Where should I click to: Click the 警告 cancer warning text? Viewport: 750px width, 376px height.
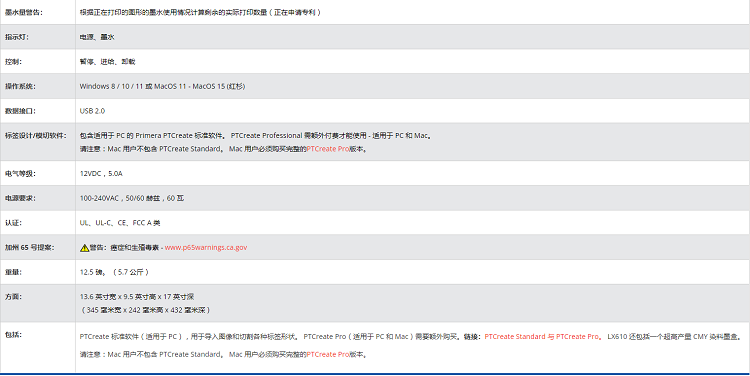point(125,247)
